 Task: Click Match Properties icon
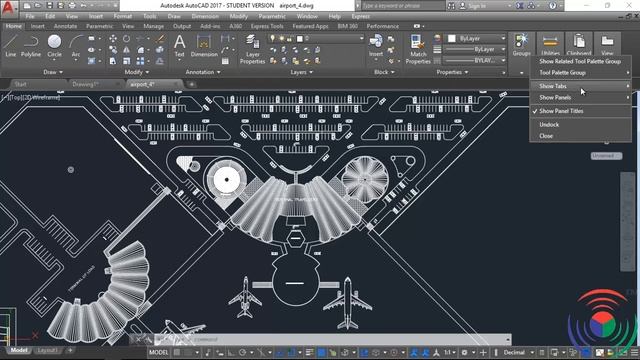(x=418, y=49)
